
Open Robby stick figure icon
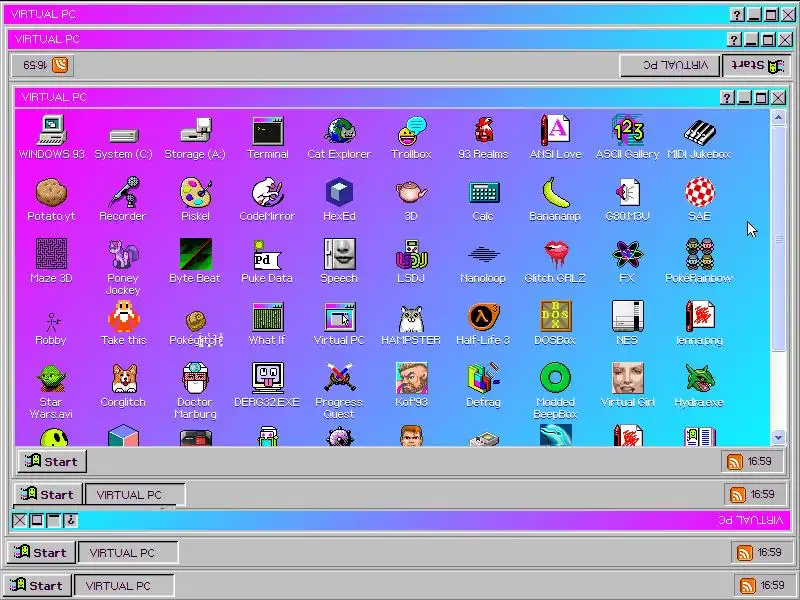(x=52, y=322)
